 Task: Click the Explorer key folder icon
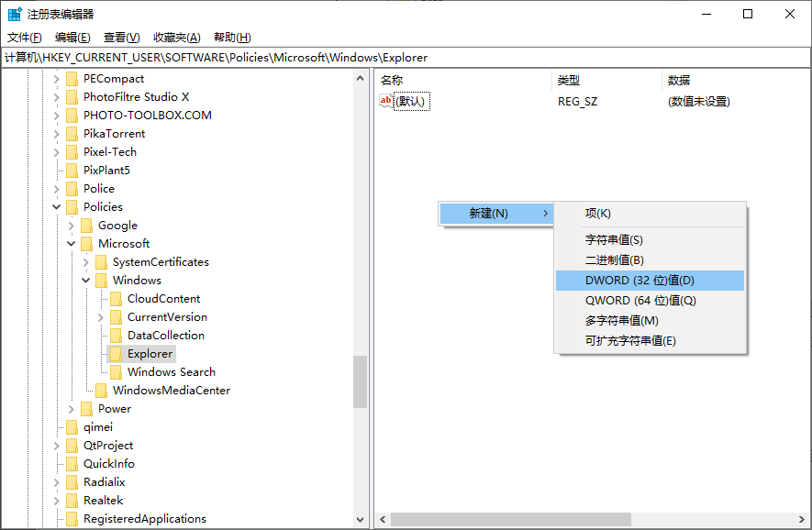pyautogui.click(x=116, y=354)
